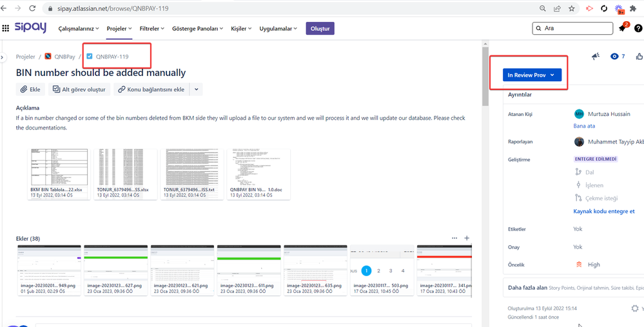The width and height of the screenshot is (644, 327).
Task: Open the In Review Prov status dropdown
Action: [531, 75]
